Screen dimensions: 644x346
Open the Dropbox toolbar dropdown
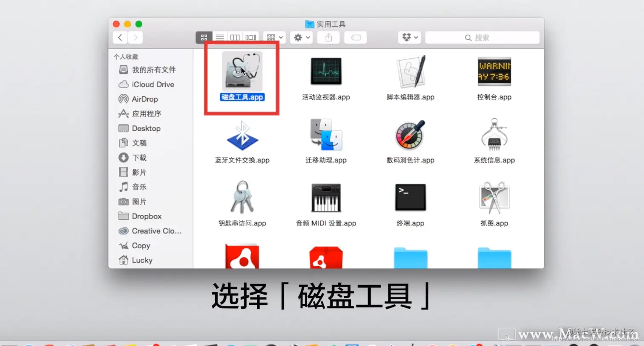409,37
